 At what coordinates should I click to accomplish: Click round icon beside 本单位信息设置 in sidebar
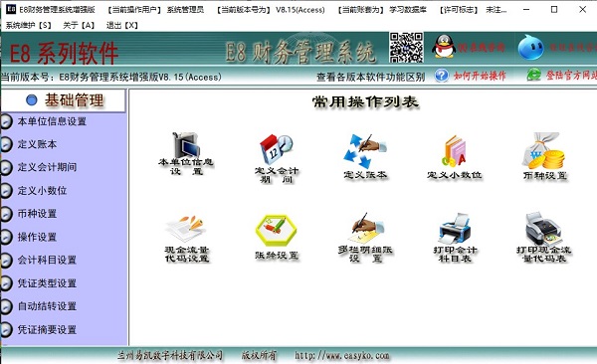(x=5, y=122)
